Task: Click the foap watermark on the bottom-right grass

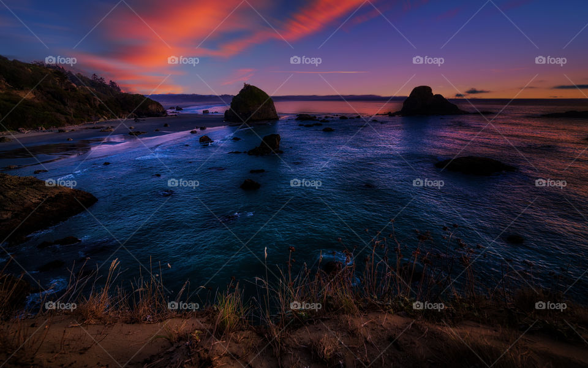Action: point(551,306)
